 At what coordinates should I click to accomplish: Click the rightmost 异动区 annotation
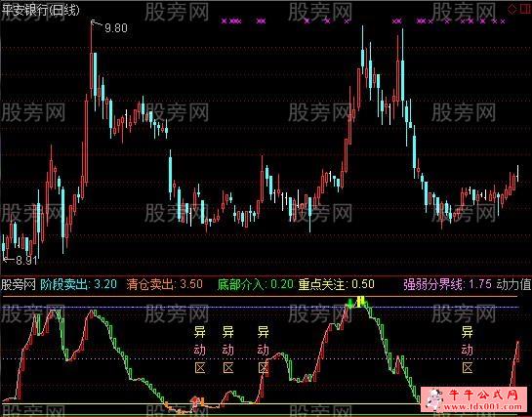pos(468,350)
